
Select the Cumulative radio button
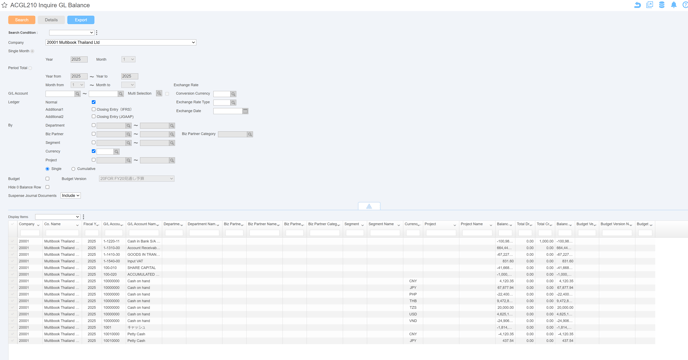73,169
